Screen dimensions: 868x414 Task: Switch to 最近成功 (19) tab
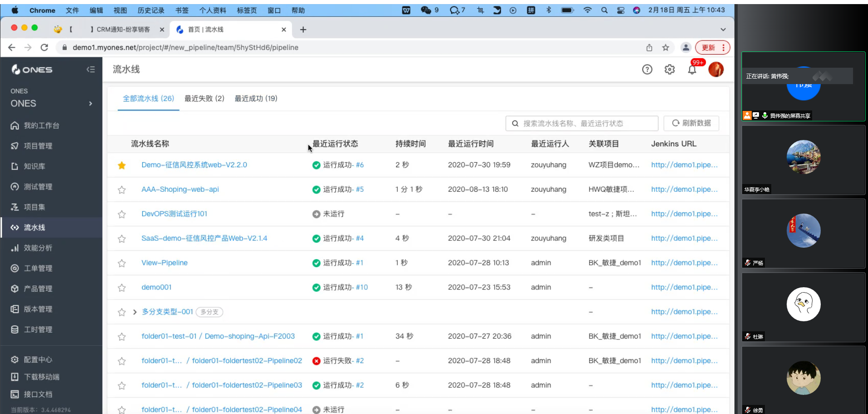(256, 99)
